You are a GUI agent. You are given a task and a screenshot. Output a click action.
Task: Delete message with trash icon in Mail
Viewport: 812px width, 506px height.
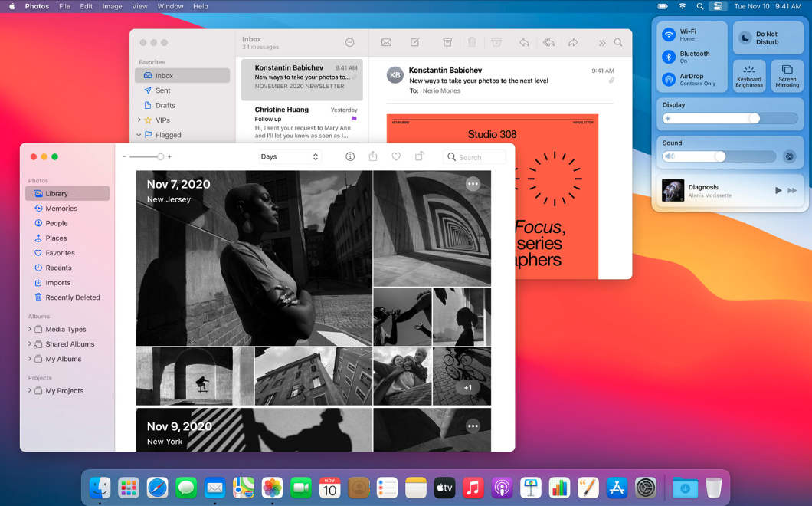coord(472,42)
